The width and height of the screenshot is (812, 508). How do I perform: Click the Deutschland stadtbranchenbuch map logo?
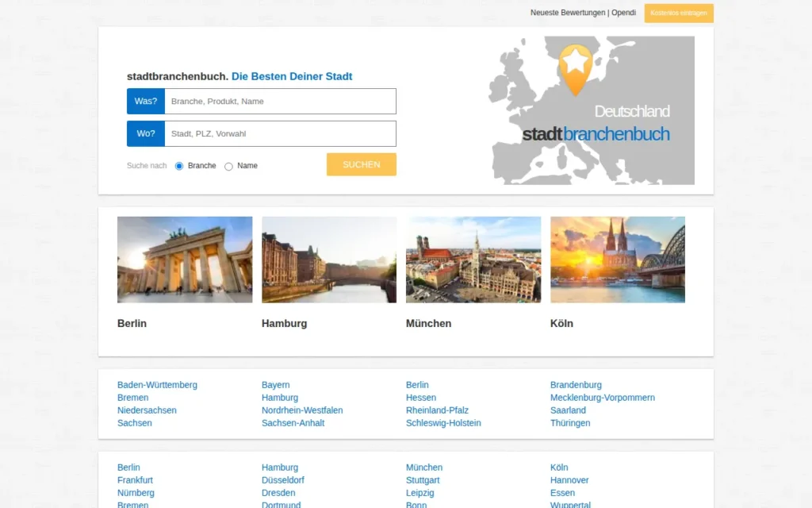[592, 110]
